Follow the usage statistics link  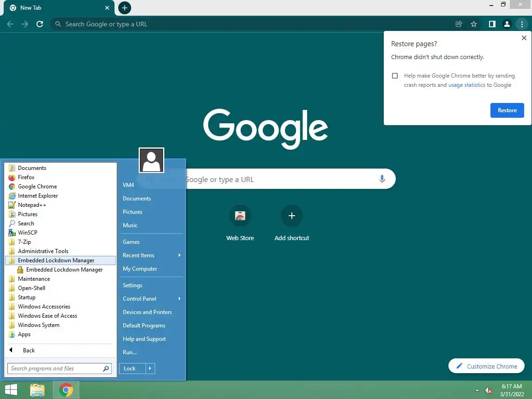point(466,85)
